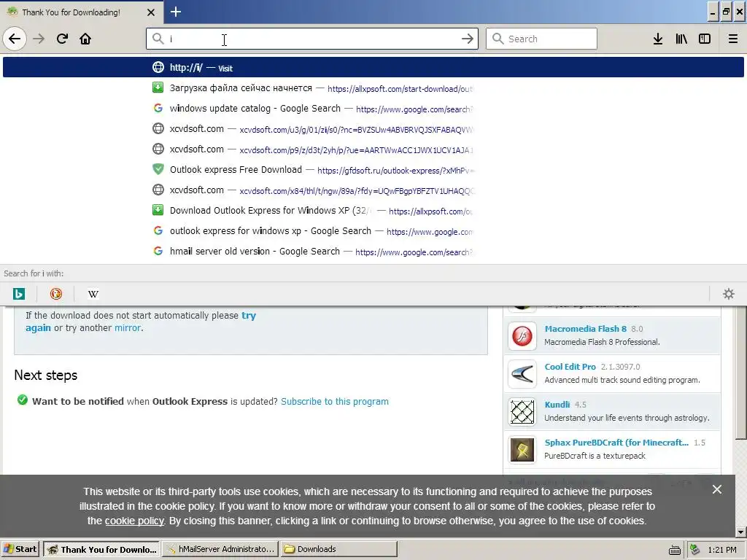
Task: Switch to hMailServer Administrator taskbar window
Action: click(220, 549)
